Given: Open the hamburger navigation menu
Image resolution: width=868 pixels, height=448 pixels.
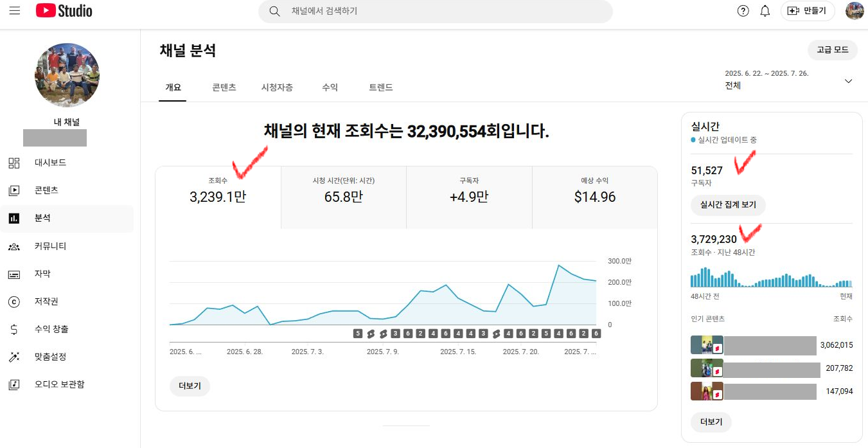Looking at the screenshot, I should coord(15,11).
